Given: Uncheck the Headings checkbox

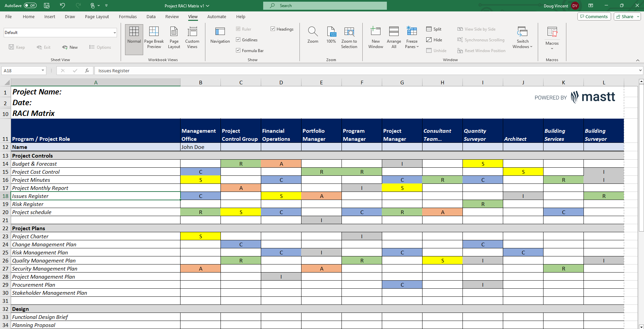Looking at the screenshot, I should pyautogui.click(x=273, y=29).
